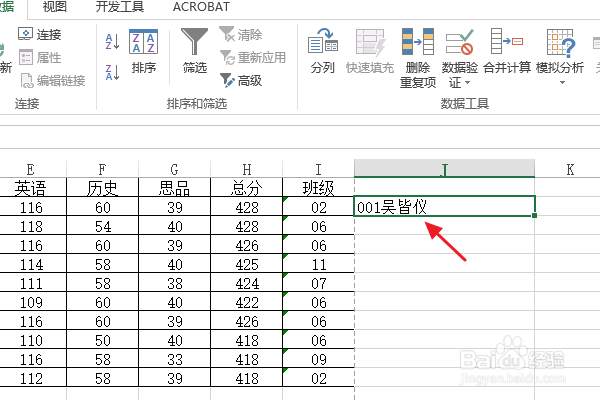Select the cell with value 425
The image size is (600, 400).
(247, 264)
